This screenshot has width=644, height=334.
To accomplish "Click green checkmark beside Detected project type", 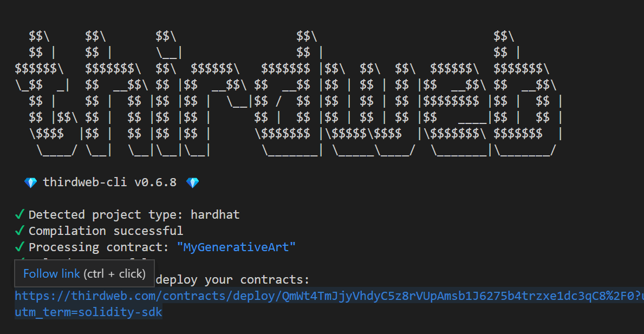I will (x=19, y=214).
